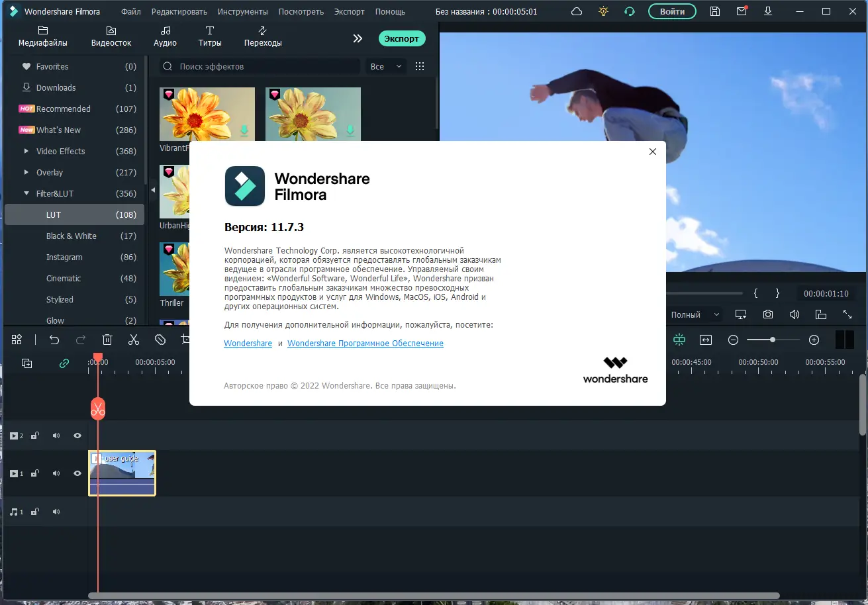Viewport: 868px width, 605px height.
Task: Click the tag marker tool icon
Action: pyautogui.click(x=160, y=340)
